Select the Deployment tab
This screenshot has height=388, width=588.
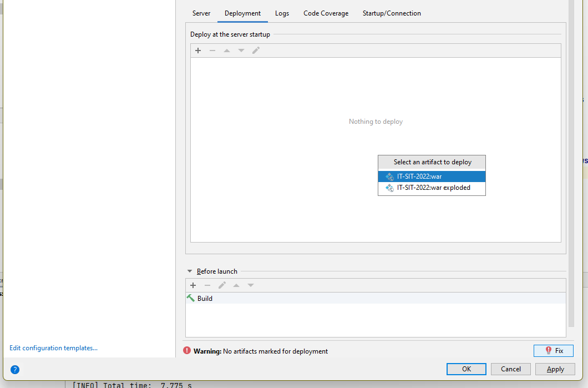242,13
